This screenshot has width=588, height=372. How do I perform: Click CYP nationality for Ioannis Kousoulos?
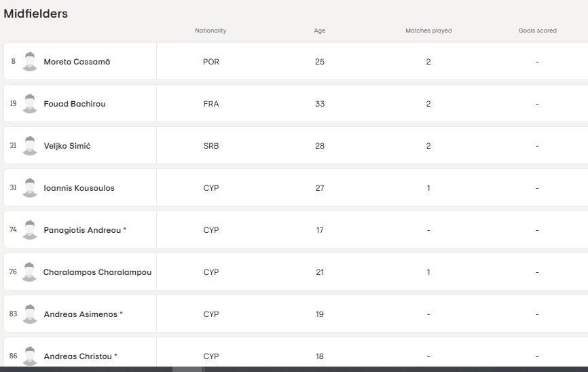210,188
